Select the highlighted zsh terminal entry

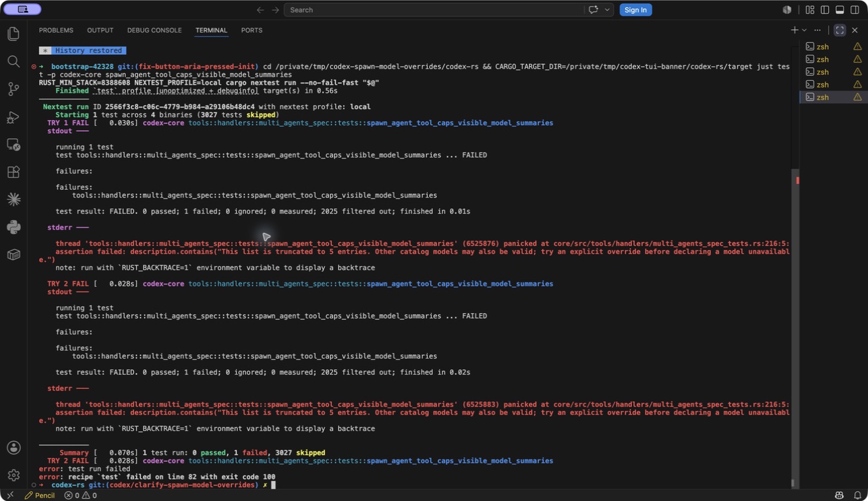[x=833, y=97]
